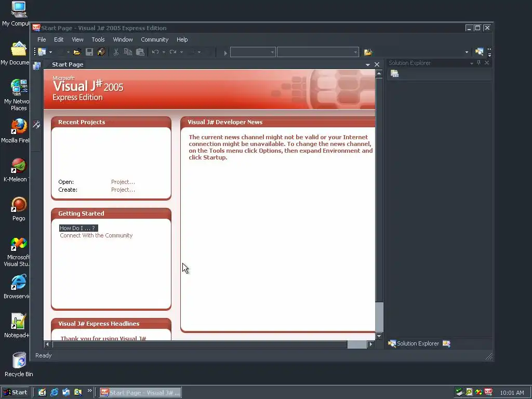
Task: Open the auto-hidden Toolbox icon on left edge
Action: (x=36, y=125)
